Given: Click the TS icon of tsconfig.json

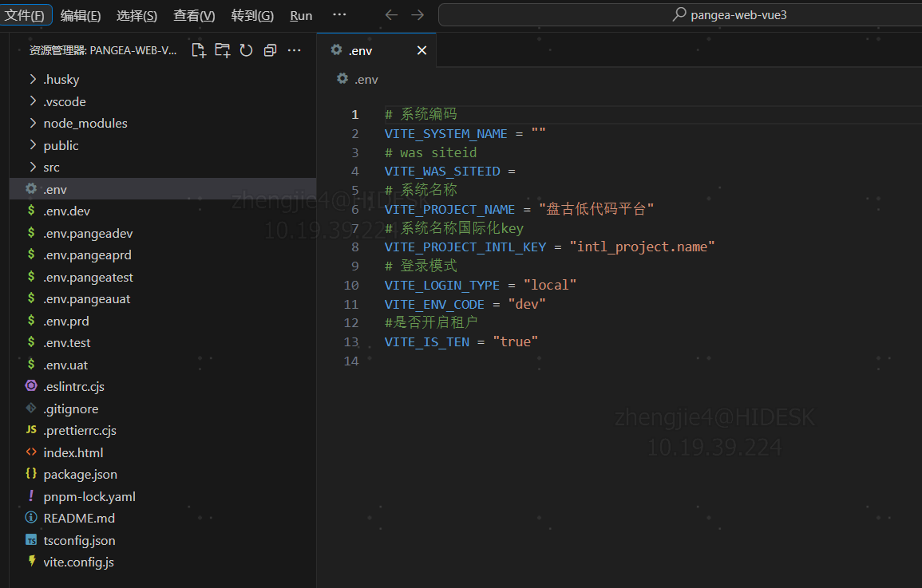Looking at the screenshot, I should (31, 540).
